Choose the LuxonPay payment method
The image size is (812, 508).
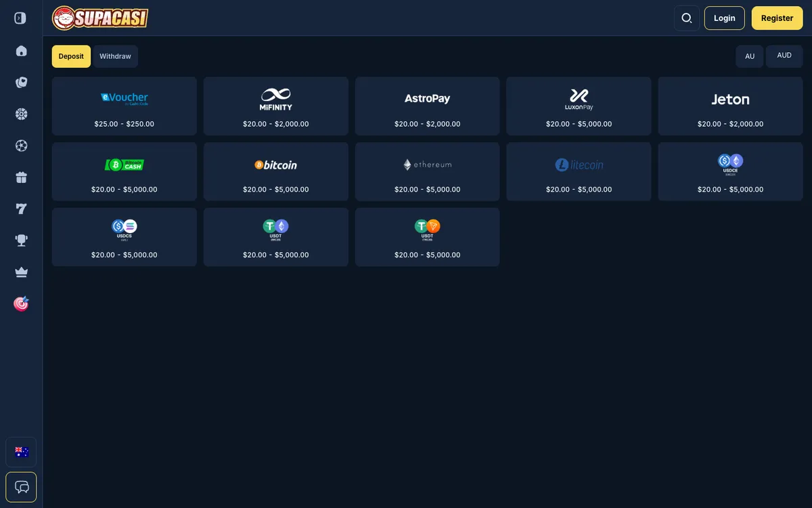(579, 106)
